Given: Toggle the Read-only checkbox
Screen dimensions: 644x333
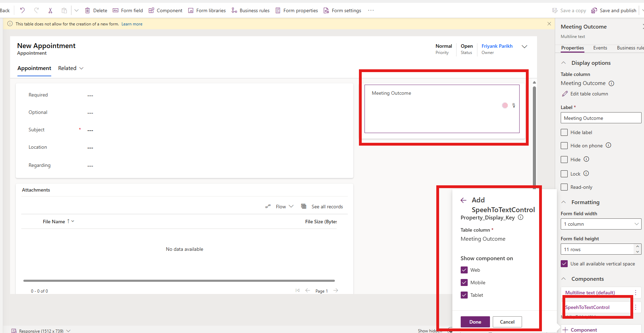Looking at the screenshot, I should pos(564,187).
